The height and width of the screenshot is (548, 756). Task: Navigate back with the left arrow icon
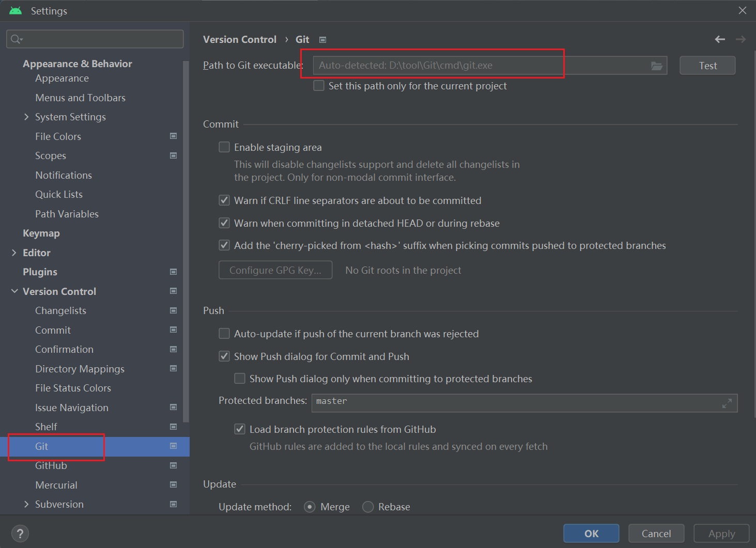point(720,39)
